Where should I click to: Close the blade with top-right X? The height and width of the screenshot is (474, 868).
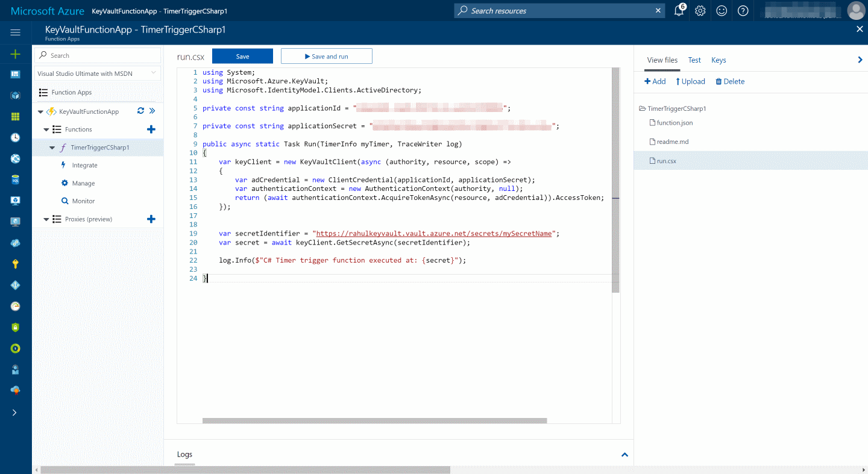pos(860,29)
